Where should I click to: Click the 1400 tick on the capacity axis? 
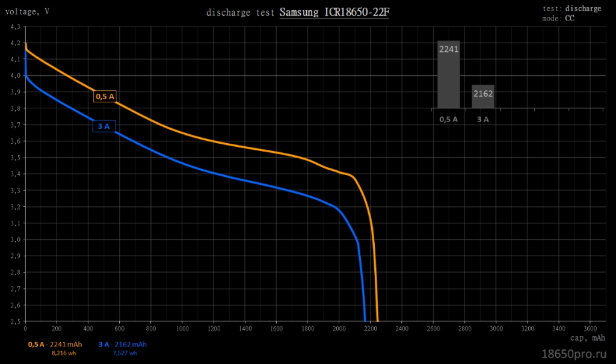pos(245,329)
